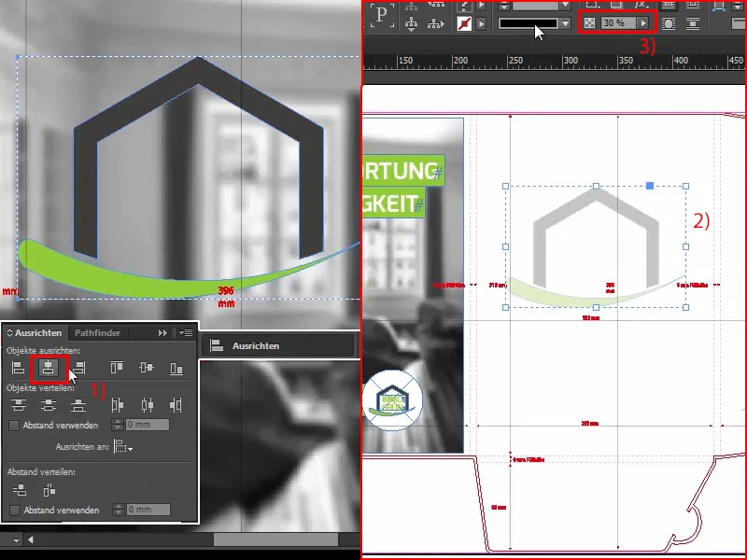Toggle the Ausrichten tab expand arrows
Screen dimensions: 747x560
pyautogui.click(x=9, y=333)
